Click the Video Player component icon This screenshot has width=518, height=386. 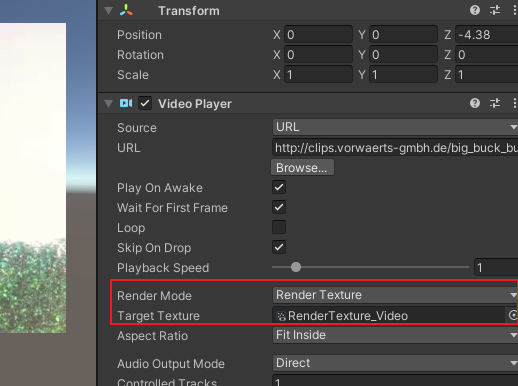[126, 103]
